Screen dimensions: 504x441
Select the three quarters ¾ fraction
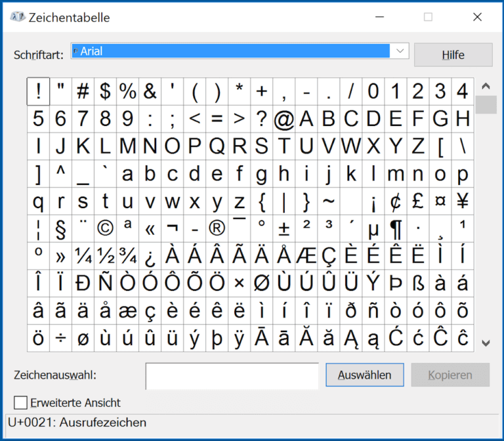tap(127, 256)
